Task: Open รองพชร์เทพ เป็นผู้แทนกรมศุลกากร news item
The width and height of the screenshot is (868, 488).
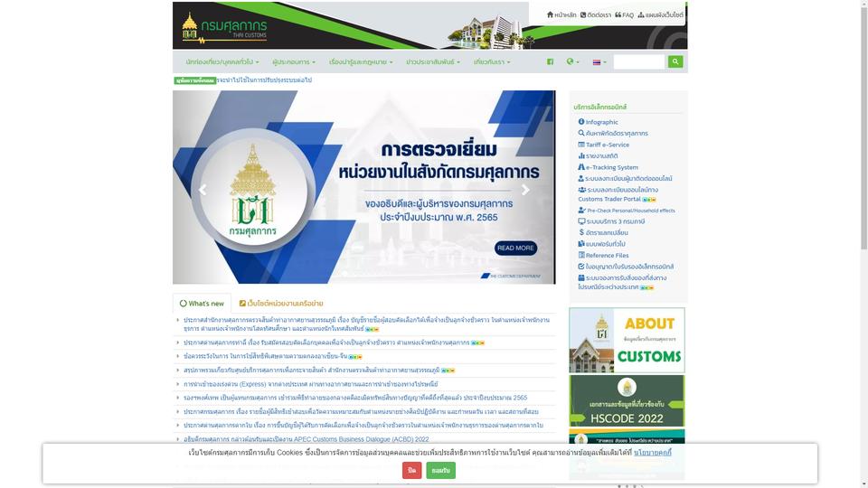Action: [x=355, y=398]
